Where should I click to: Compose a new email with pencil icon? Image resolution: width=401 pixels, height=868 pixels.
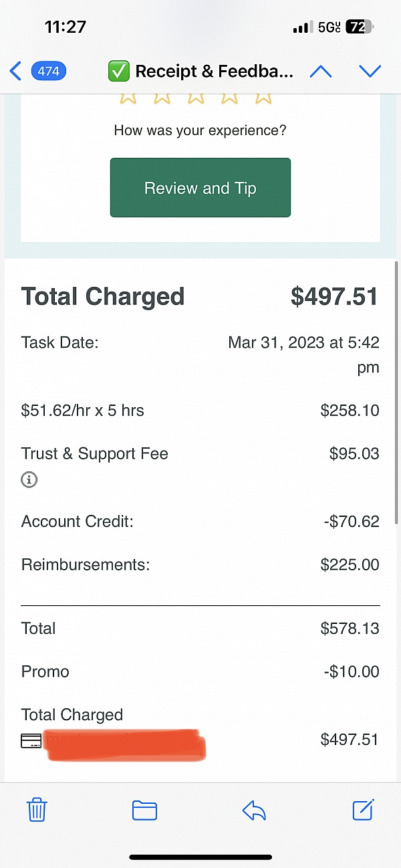(364, 810)
